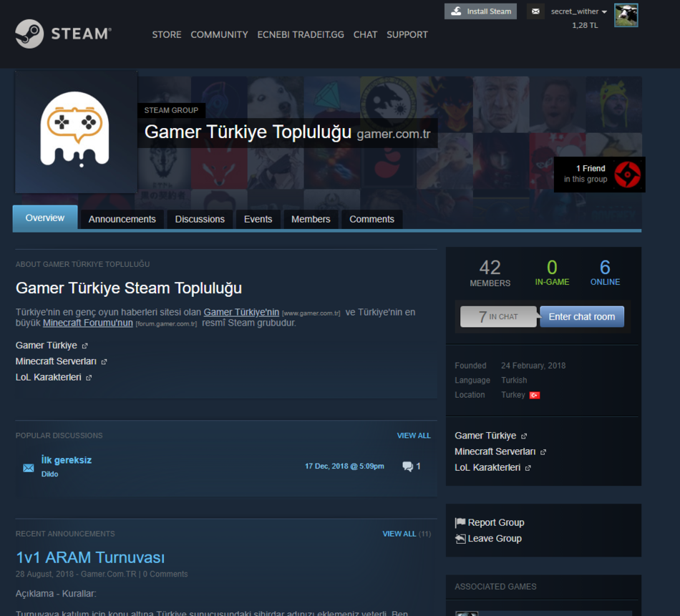Switch to the Announcements tab
The width and height of the screenshot is (680, 616).
(x=122, y=220)
